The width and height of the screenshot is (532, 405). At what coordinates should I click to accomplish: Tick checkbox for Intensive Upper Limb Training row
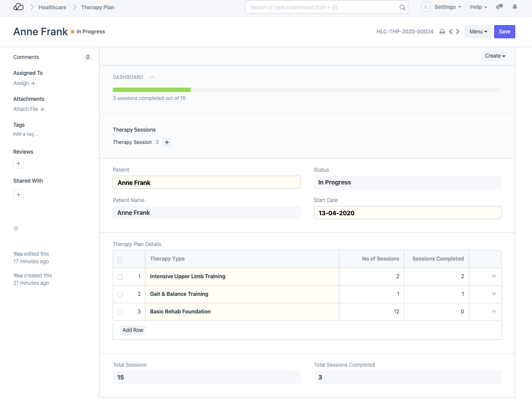[120, 277]
